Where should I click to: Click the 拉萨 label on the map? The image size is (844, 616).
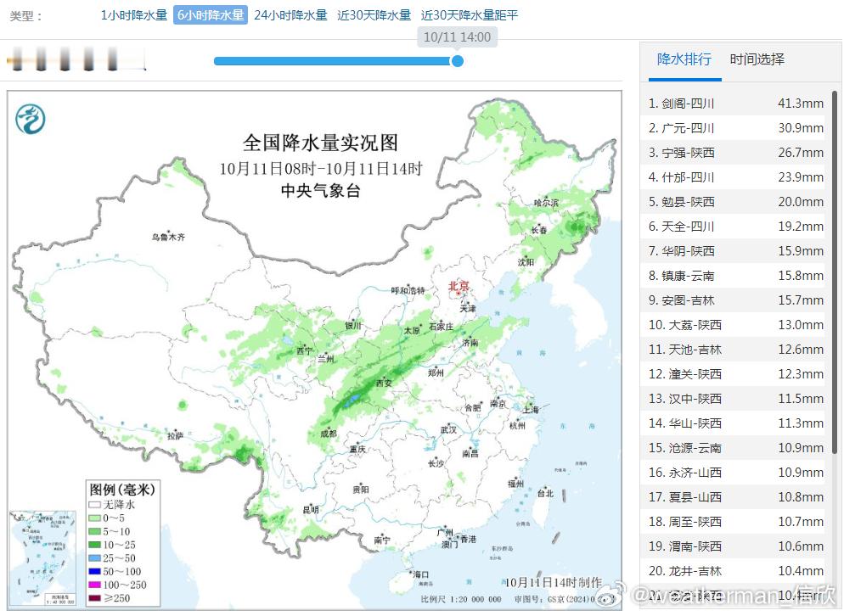pyautogui.click(x=176, y=436)
